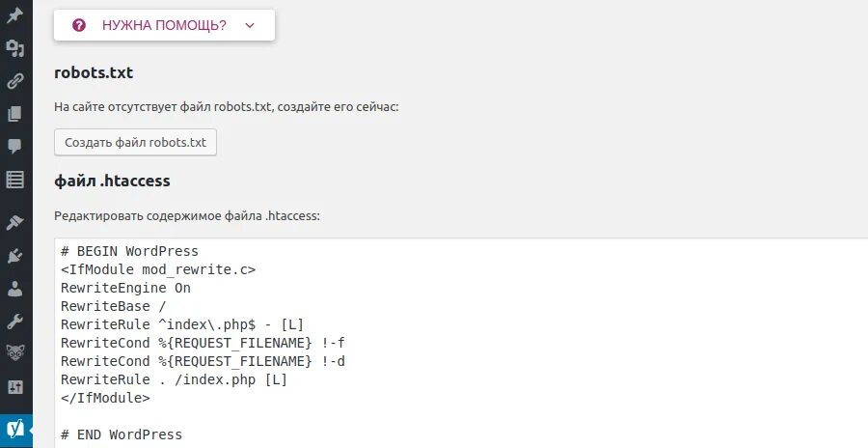
Task: Open the НУЖНА ПОМОЩЬ? help dropdown
Action: (164, 25)
